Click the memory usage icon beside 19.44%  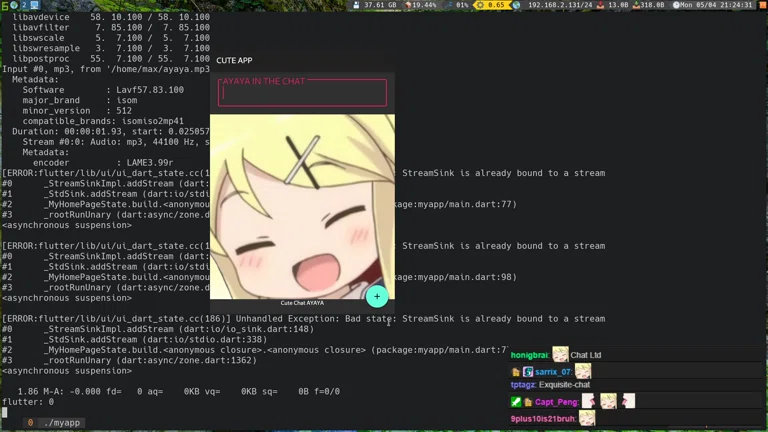pyautogui.click(x=408, y=5)
